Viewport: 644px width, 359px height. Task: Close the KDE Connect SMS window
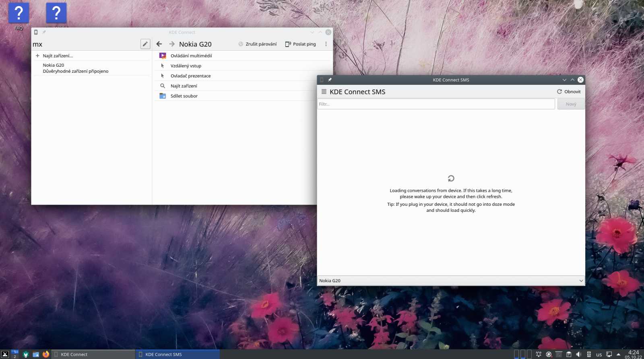(580, 80)
